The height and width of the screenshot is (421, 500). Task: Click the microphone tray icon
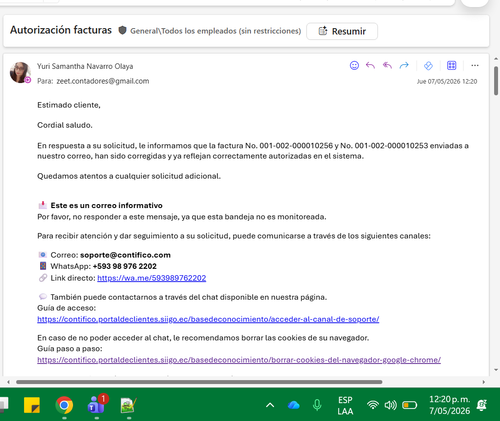point(317,405)
